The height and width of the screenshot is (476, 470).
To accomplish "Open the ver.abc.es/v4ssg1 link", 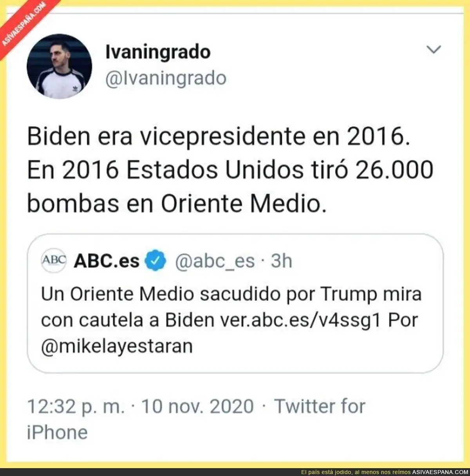I will coord(300,320).
